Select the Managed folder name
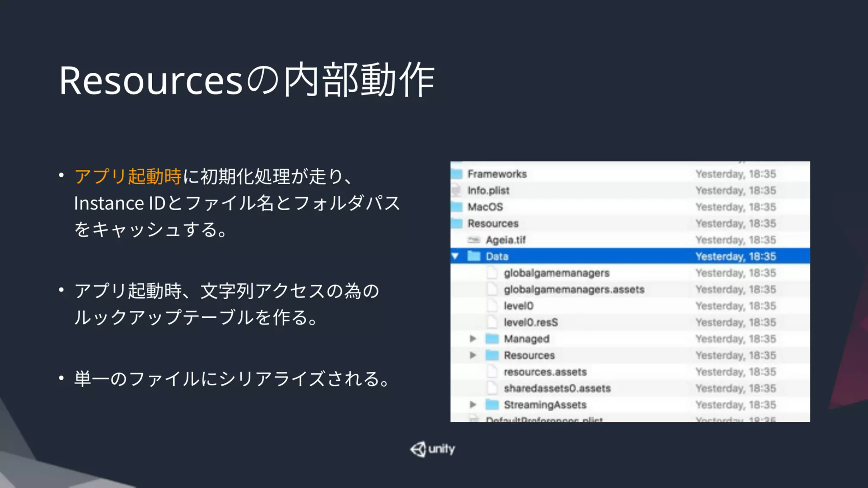This screenshot has width=868, height=488. click(526, 339)
